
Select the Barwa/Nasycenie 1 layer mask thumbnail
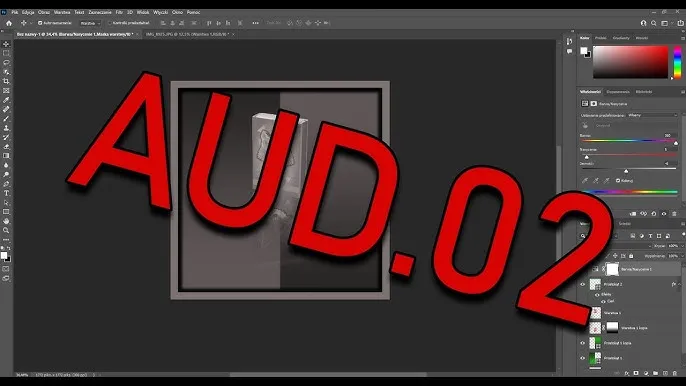coord(612,269)
